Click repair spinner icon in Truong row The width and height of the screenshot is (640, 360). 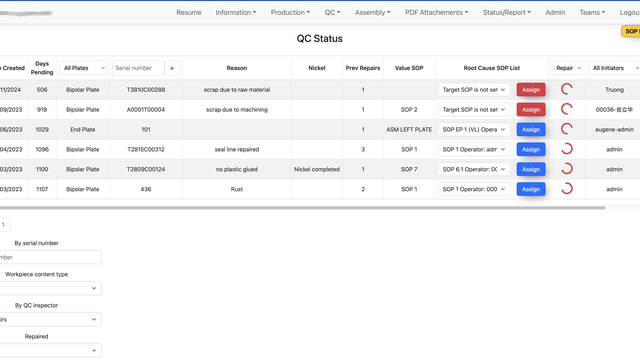tap(567, 89)
